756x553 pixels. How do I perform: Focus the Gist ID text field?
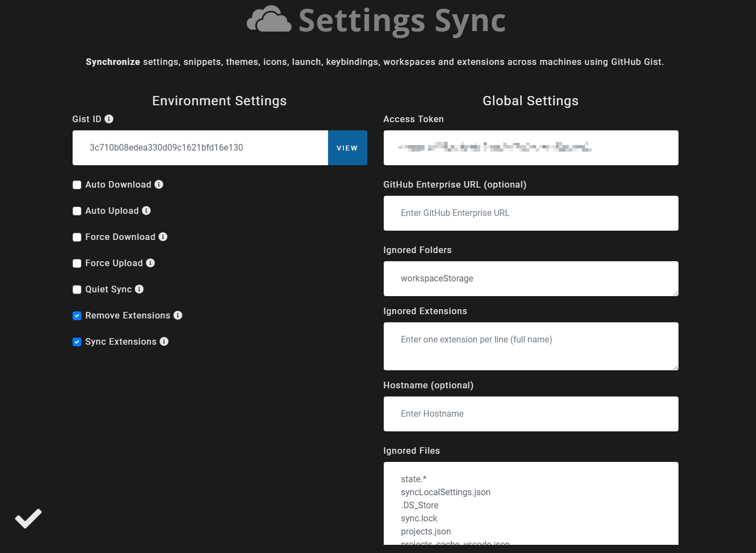coord(200,148)
